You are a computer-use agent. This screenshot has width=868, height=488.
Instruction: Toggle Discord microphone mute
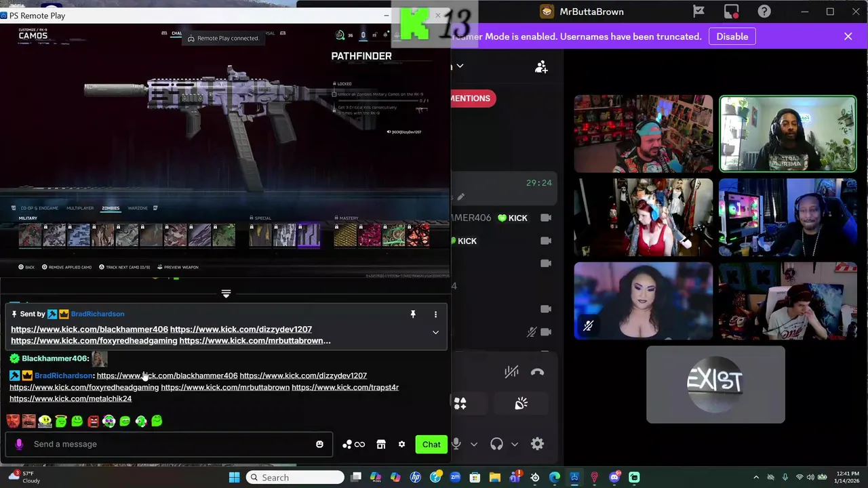tap(456, 444)
